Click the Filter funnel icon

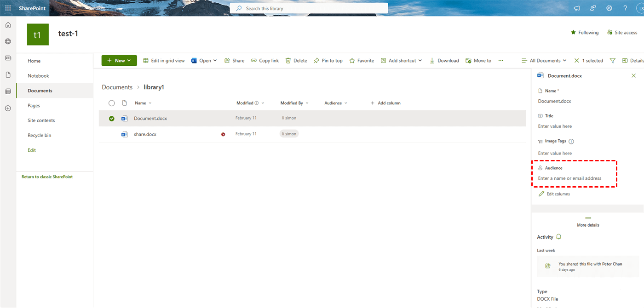[613, 61]
